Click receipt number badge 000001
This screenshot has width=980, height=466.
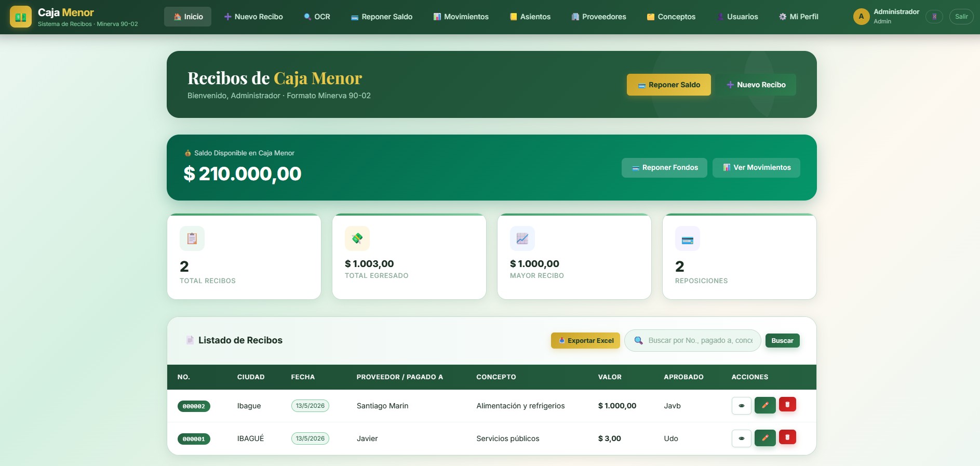tap(194, 439)
